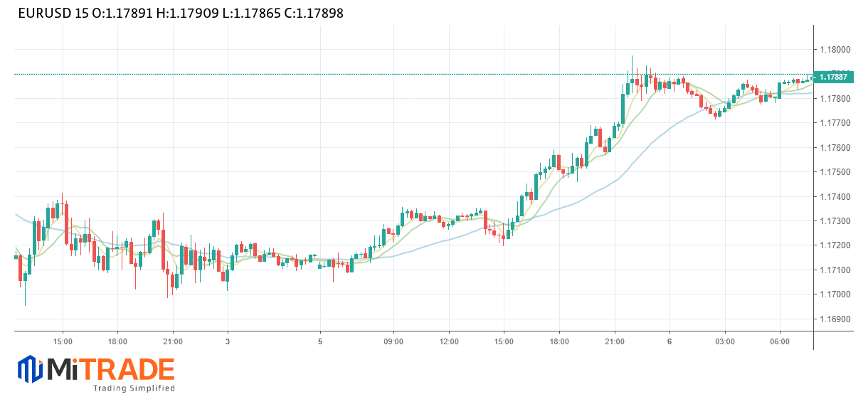Click the date marker labeled 3
Viewport: 868px width, 409px height.
click(228, 342)
